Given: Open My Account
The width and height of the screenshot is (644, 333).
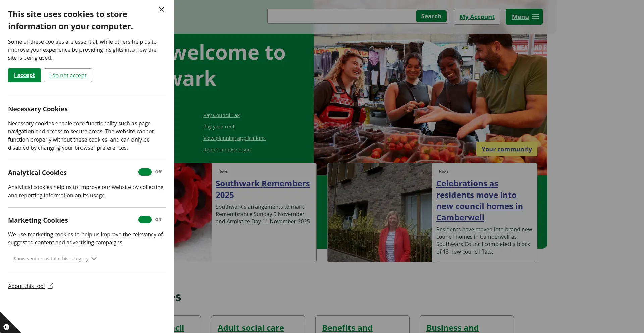Looking at the screenshot, I should point(477,17).
